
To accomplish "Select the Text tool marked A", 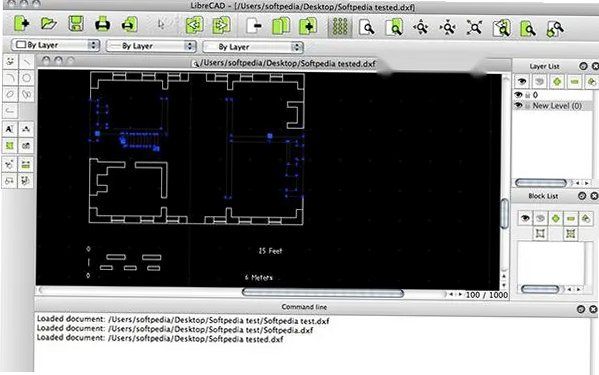I will click(x=10, y=129).
